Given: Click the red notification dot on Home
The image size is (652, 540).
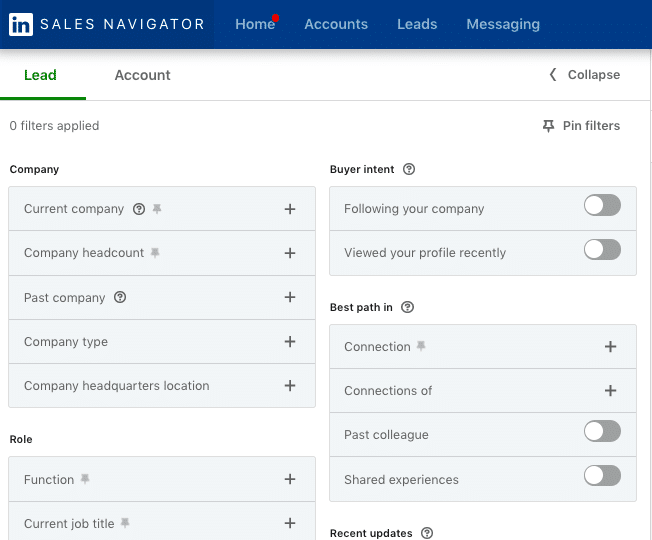Looking at the screenshot, I should click(x=275, y=18).
